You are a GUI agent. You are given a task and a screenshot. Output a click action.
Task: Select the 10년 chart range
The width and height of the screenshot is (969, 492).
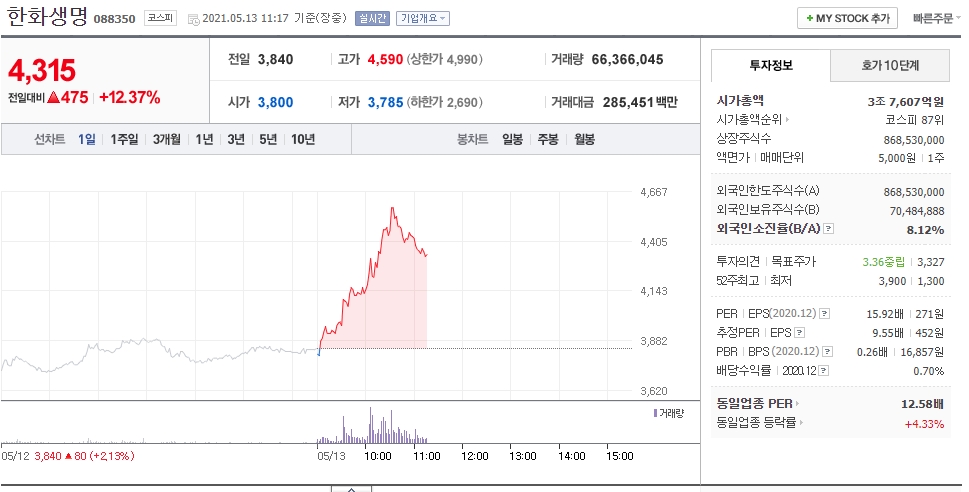pyautogui.click(x=303, y=139)
